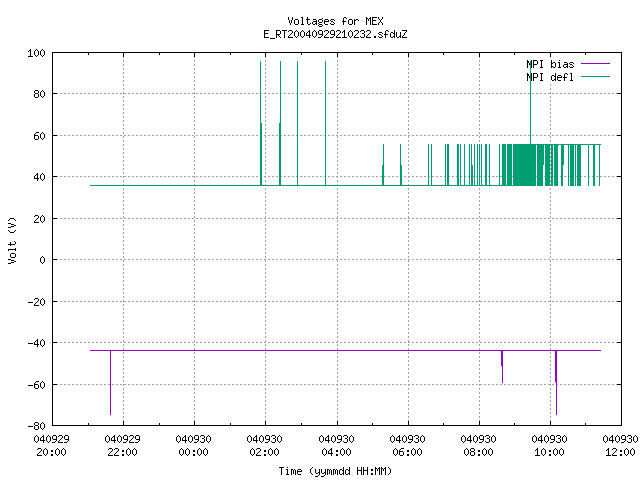This screenshot has height=480, width=640.
Task: Select the file name 'E_RT20040929210232.sfduZ' subtitle
Action: pyautogui.click(x=335, y=34)
